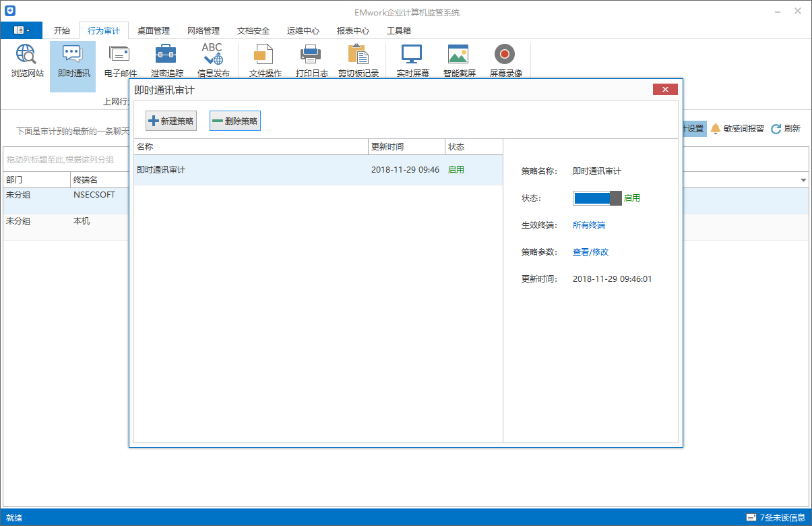Open 泄密追踪 leak tracking tool

click(166, 61)
